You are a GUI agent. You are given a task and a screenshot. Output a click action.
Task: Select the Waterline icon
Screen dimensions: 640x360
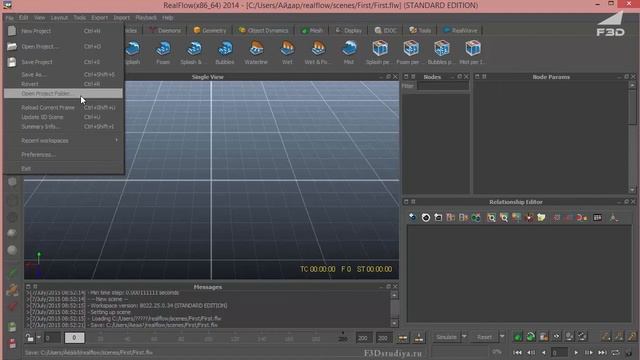pos(256,49)
